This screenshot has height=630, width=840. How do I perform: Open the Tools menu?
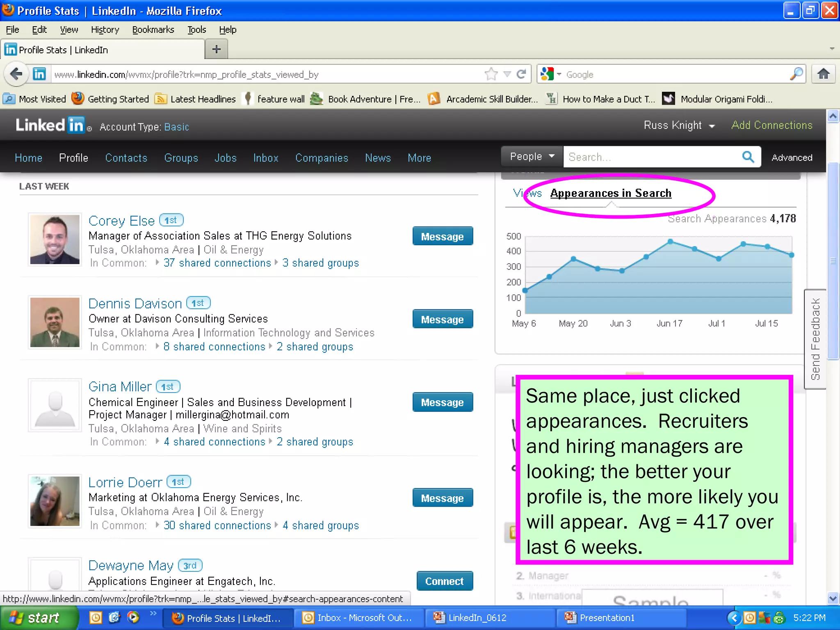[x=197, y=30]
